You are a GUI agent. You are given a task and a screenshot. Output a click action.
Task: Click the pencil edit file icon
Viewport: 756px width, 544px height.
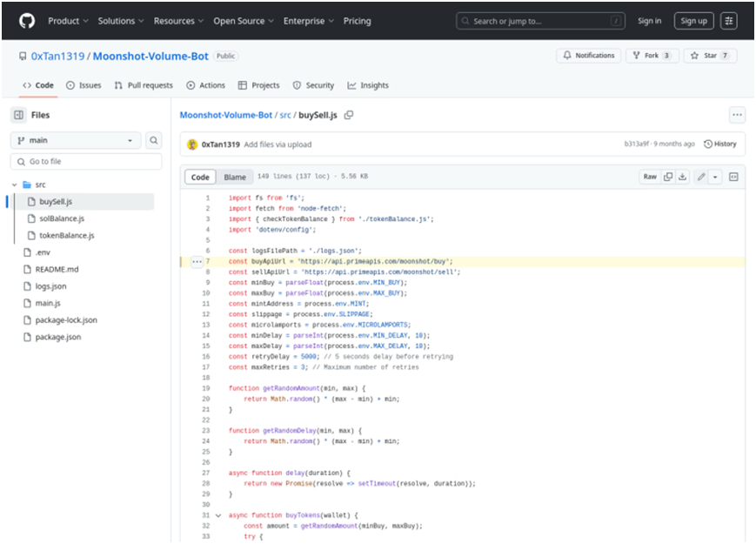(701, 177)
